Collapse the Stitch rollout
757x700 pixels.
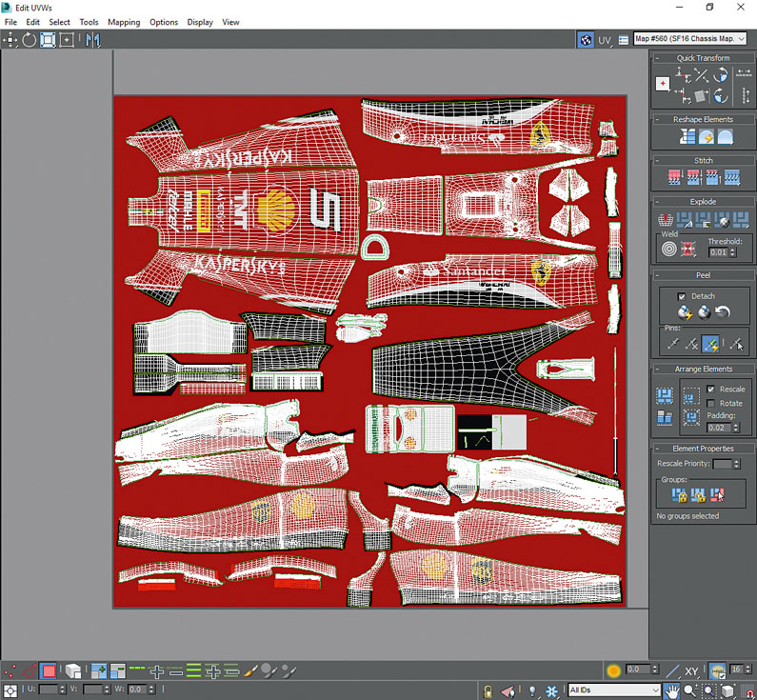(657, 160)
